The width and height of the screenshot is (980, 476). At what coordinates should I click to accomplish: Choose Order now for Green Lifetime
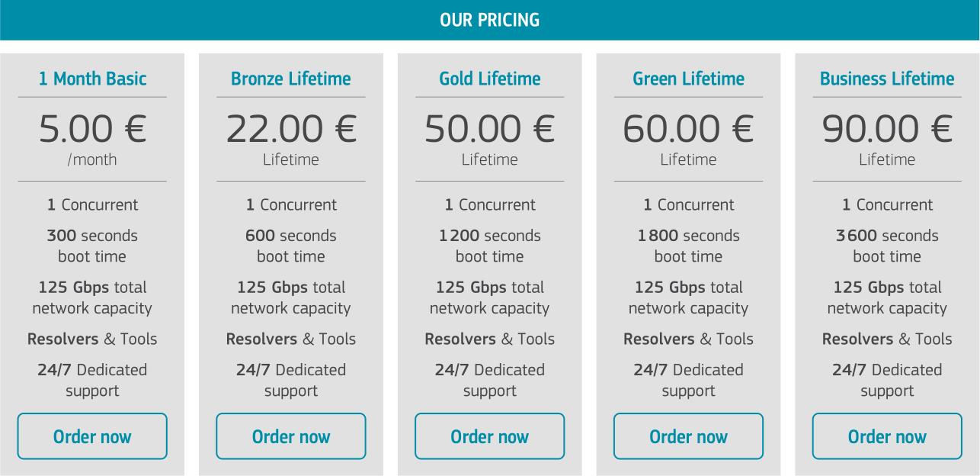click(688, 436)
